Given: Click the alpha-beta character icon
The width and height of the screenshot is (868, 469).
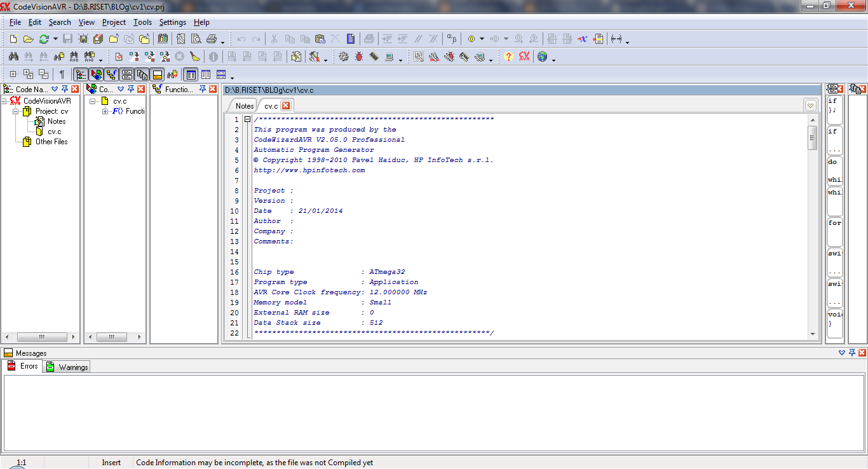Looking at the screenshot, I should (x=451, y=39).
